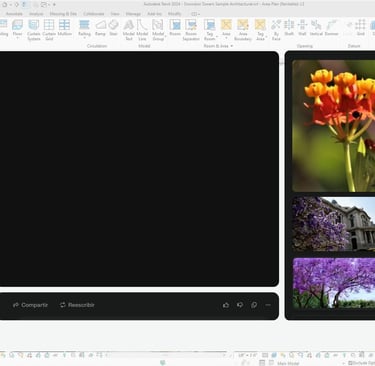Image resolution: width=375 pixels, height=366 pixels.
Task: Select the Room tool
Action: [175, 27]
